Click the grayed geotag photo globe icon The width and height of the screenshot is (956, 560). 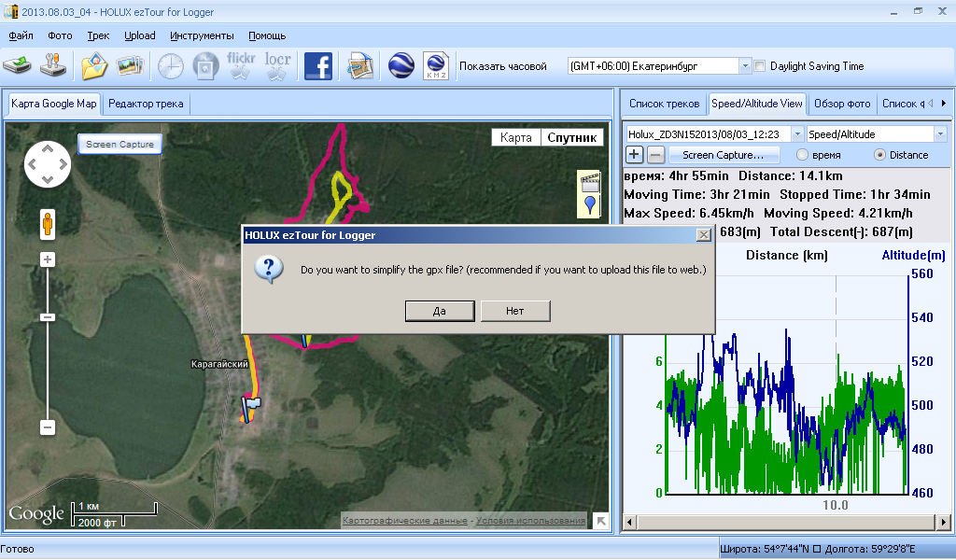tap(205, 66)
